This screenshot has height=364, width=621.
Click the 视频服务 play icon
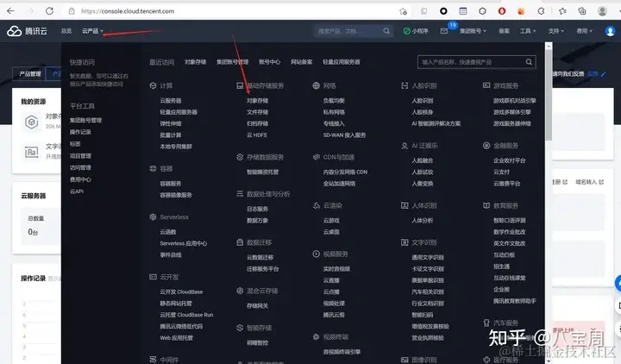pos(316,254)
